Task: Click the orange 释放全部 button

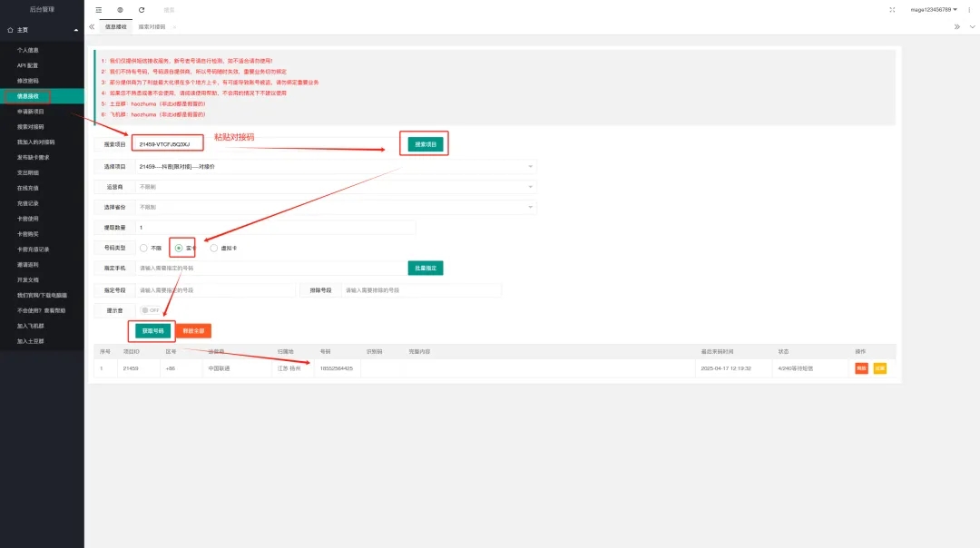Action: [192, 331]
